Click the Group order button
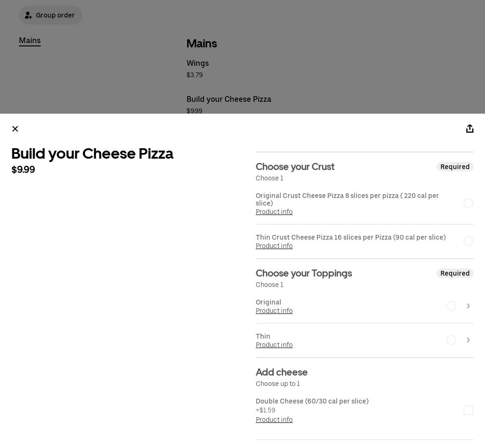485x448 pixels. 51,15
